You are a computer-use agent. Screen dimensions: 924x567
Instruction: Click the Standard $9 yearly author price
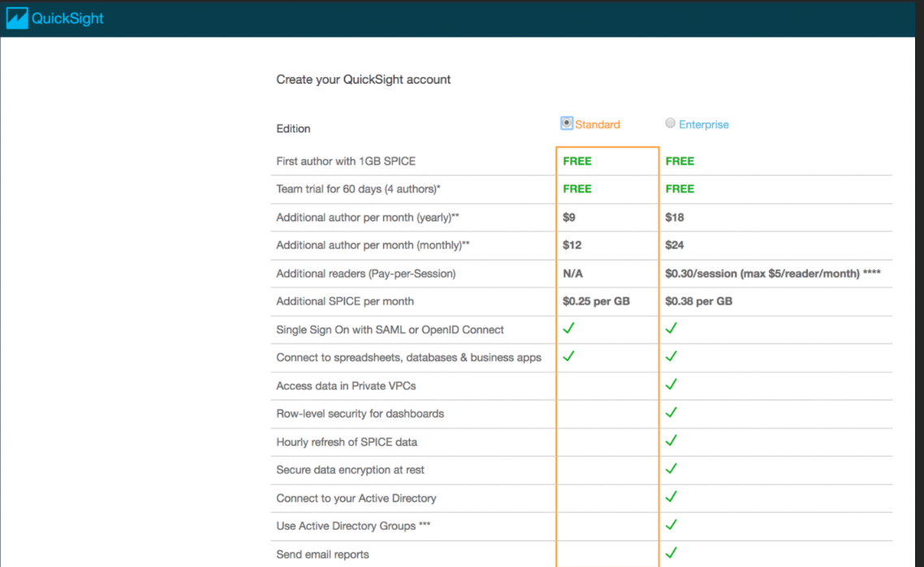click(x=568, y=218)
